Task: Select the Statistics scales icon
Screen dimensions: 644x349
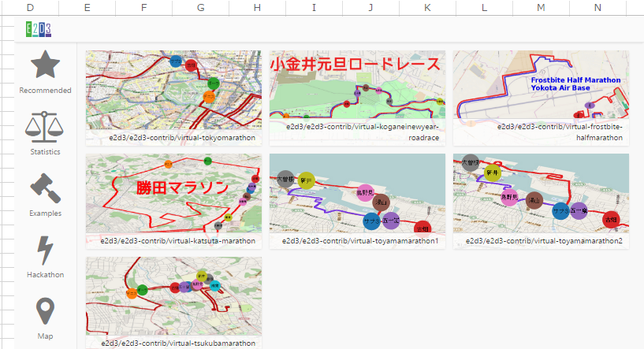Action: point(45,126)
